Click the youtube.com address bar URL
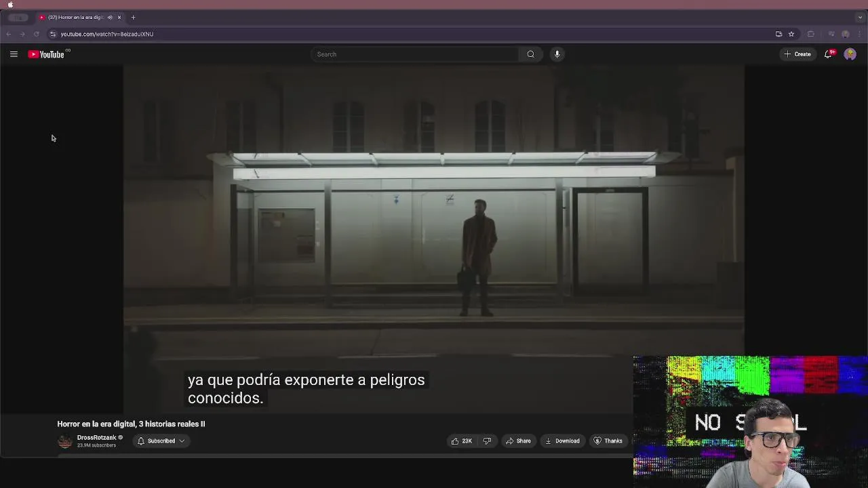This screenshot has height=488, width=868. click(107, 34)
